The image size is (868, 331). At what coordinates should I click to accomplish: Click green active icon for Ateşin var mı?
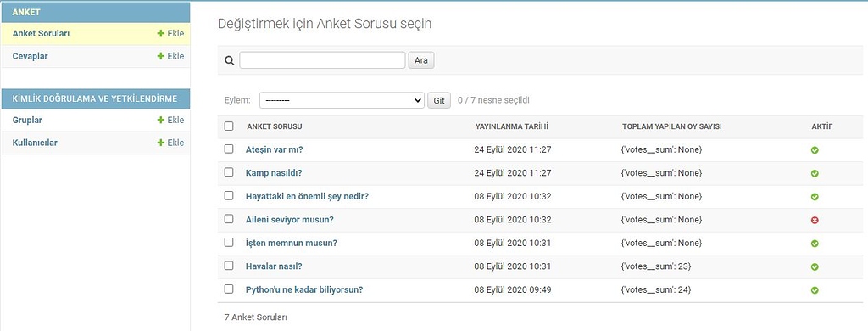(x=815, y=149)
